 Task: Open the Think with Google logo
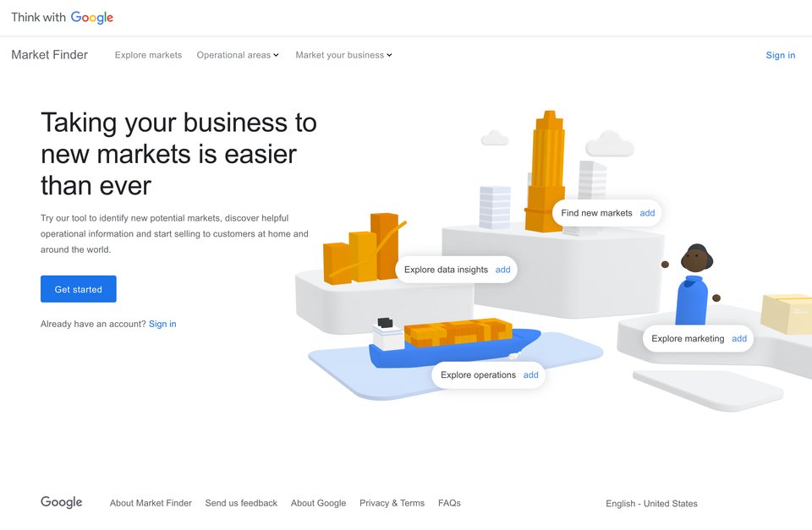tap(62, 18)
